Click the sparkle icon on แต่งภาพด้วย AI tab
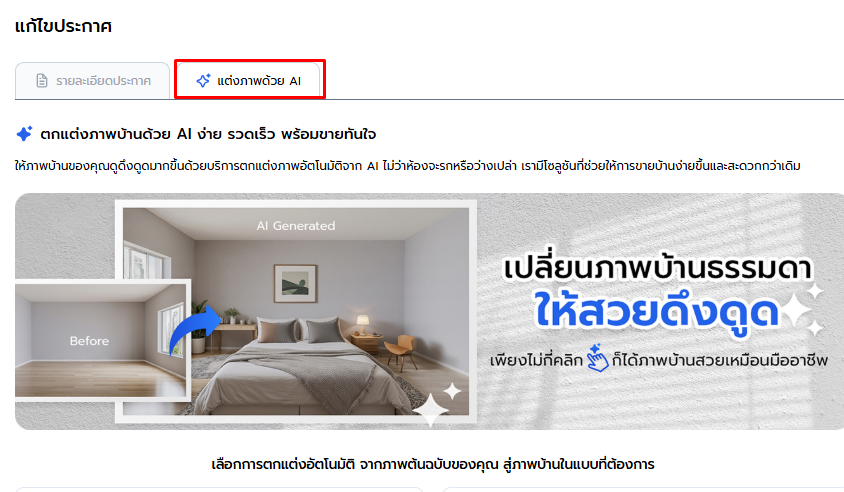 point(203,81)
